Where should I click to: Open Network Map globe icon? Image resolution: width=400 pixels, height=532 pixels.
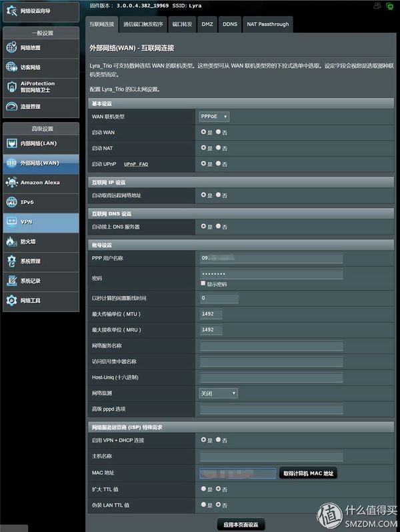[x=11, y=47]
